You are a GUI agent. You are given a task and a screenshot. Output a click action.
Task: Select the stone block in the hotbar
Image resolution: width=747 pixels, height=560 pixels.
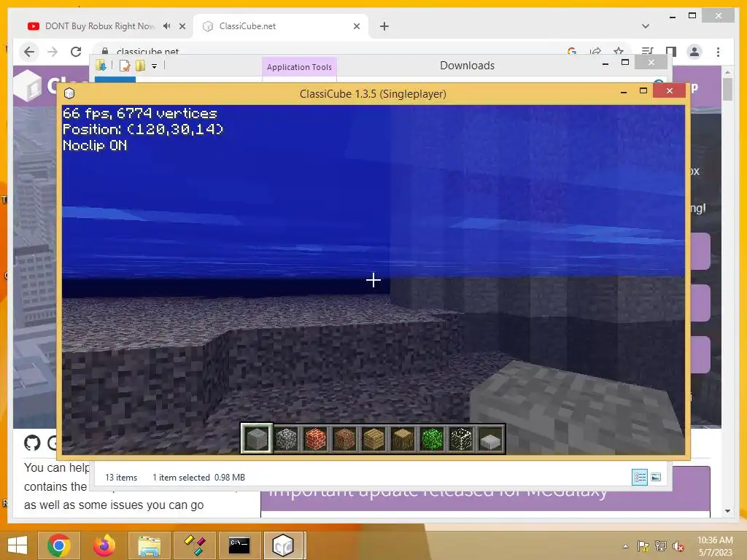click(257, 438)
